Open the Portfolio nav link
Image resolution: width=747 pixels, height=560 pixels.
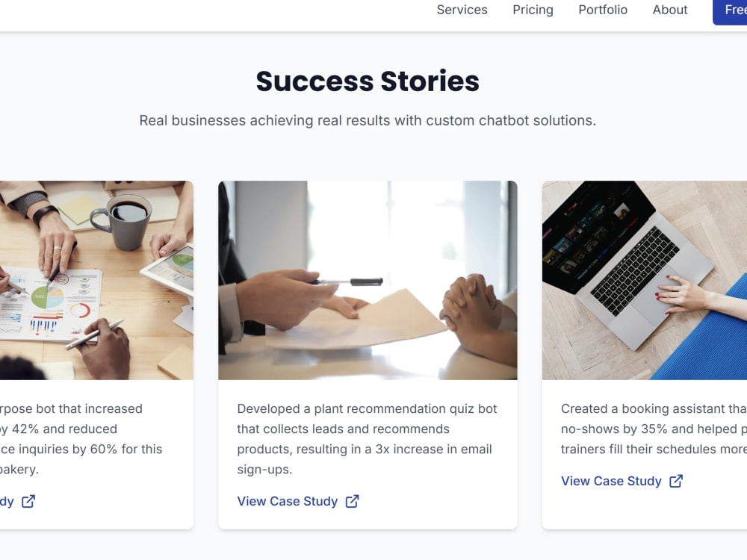(x=603, y=10)
